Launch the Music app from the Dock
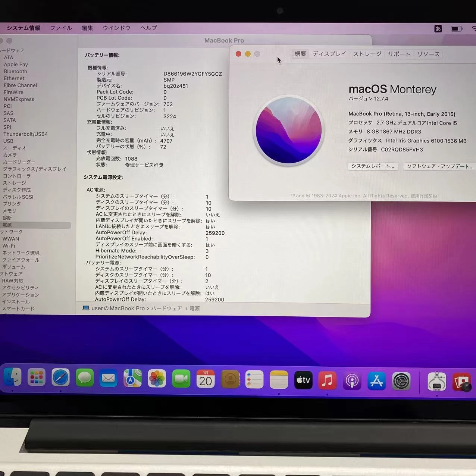 click(x=327, y=381)
